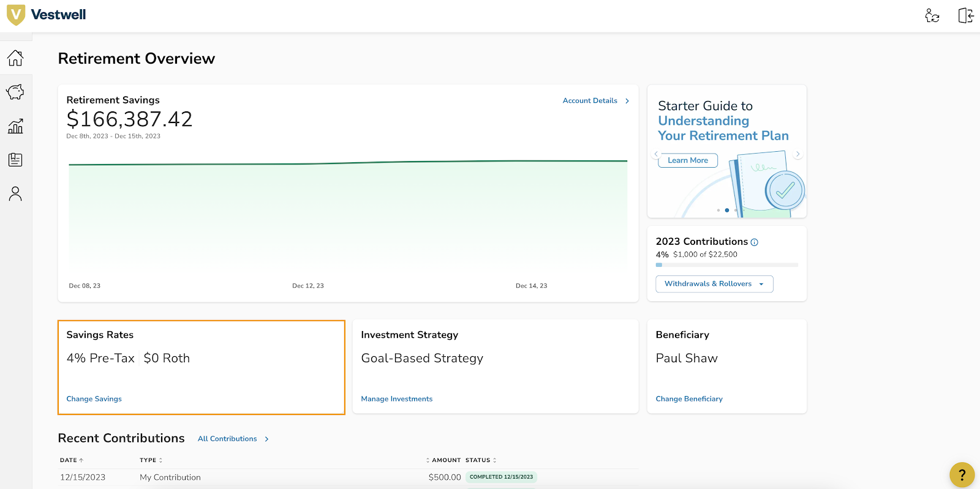Go to previous starter guide slide
The image size is (980, 489).
[x=656, y=154]
